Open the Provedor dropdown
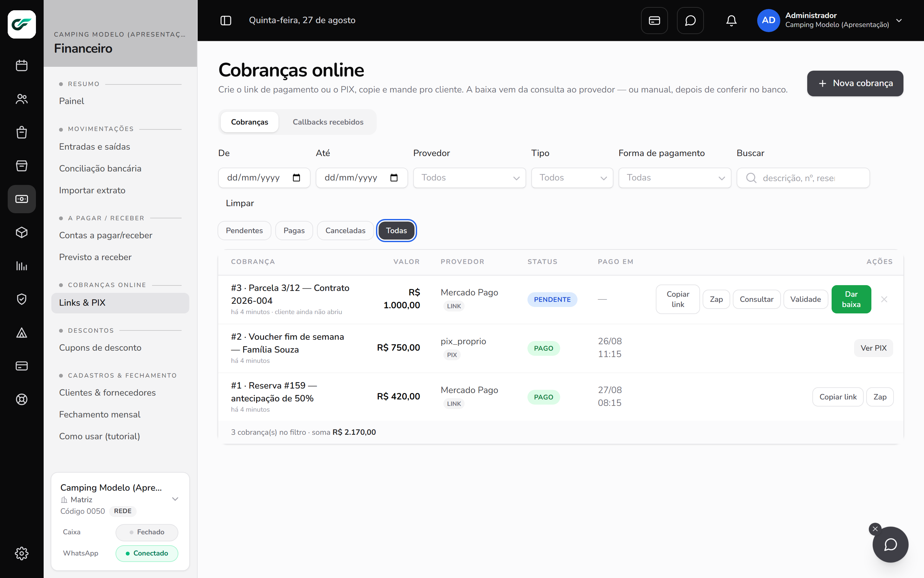Viewport: 924px width, 578px height. point(469,178)
